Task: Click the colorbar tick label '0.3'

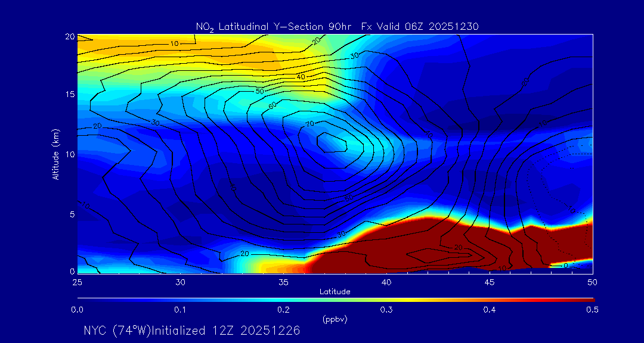Action: (386, 310)
